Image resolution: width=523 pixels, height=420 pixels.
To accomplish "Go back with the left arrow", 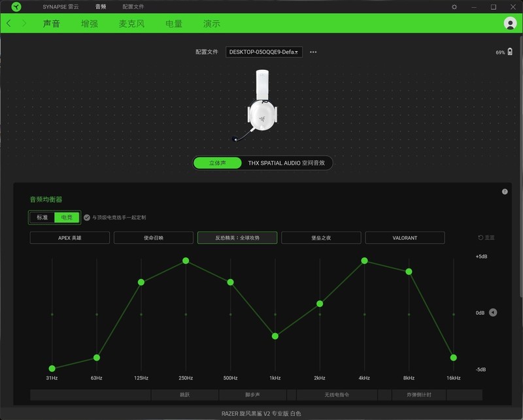I will coord(8,24).
